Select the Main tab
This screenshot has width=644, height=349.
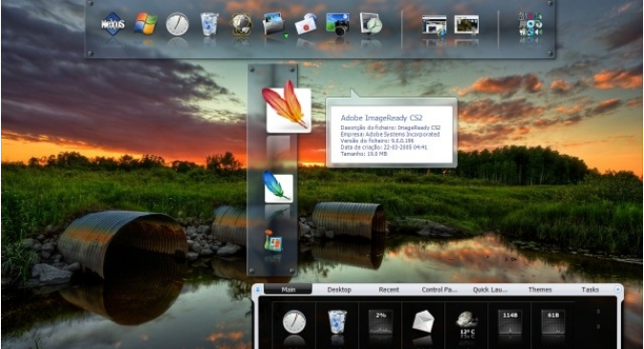click(x=289, y=290)
